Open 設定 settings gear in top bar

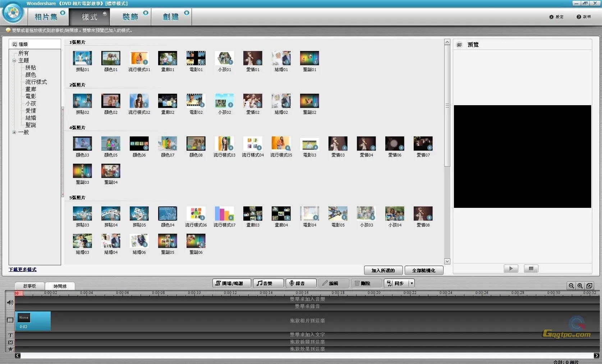coord(556,17)
